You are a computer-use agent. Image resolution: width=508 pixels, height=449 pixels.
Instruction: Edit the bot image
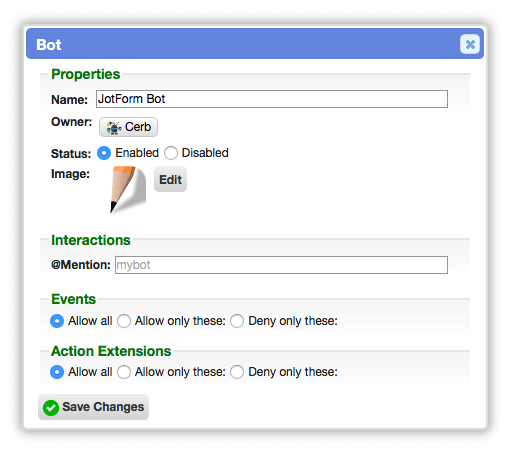[x=170, y=180]
